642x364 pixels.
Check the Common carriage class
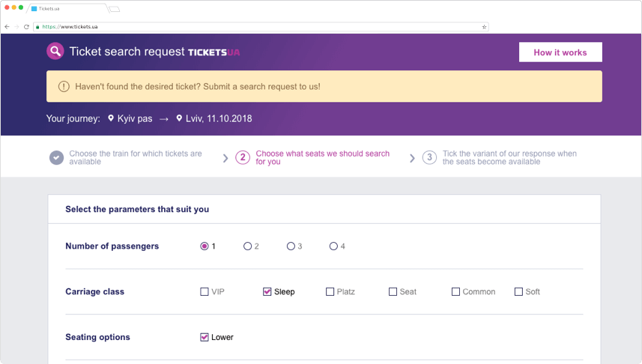point(455,291)
